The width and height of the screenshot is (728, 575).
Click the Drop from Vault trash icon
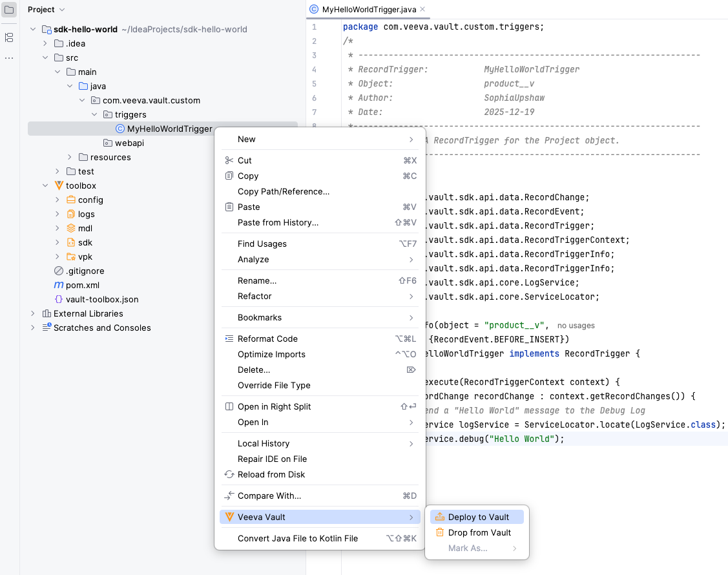440,532
